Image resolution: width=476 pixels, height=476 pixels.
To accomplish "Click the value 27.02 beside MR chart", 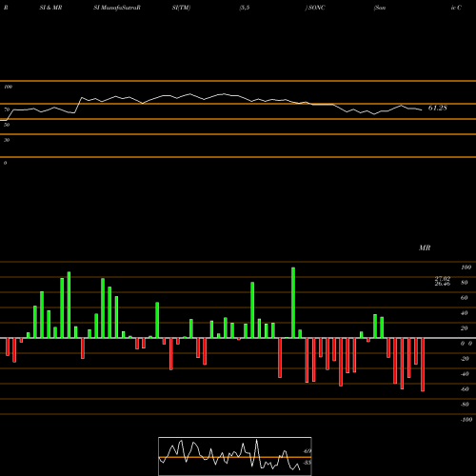I will pos(443,279).
